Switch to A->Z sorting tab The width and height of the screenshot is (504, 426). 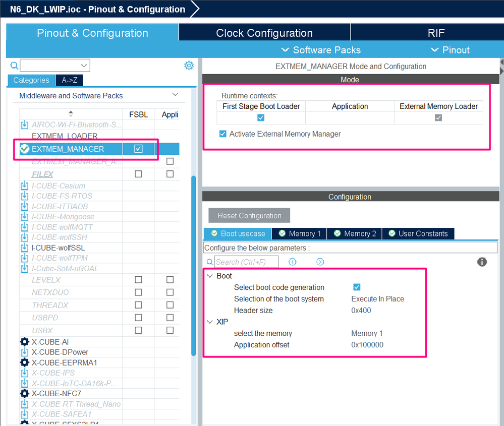pos(70,80)
